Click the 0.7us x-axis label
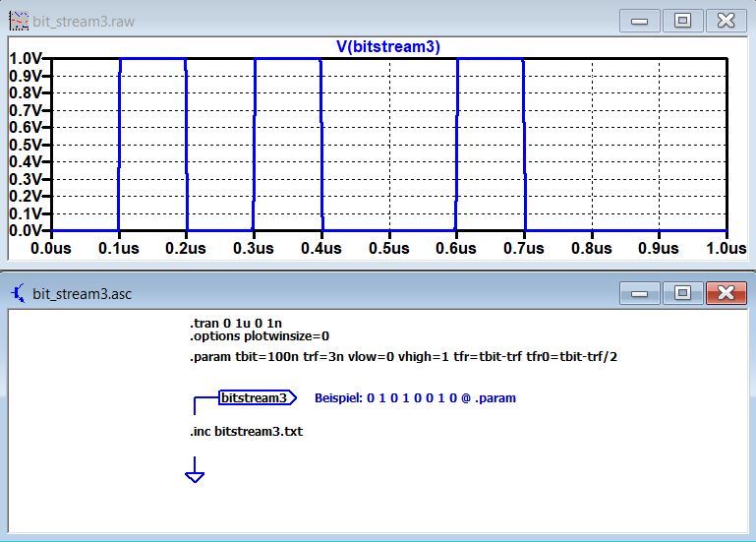This screenshot has height=542, width=756. pos(524,248)
